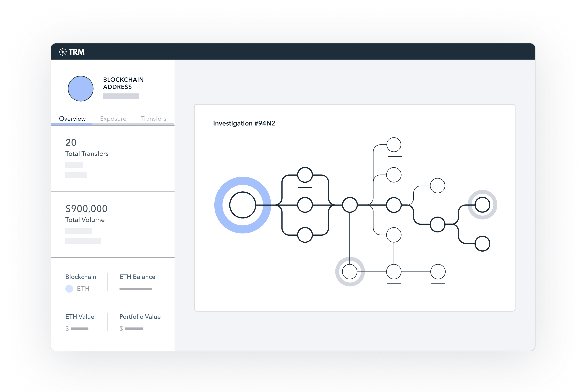The image size is (586, 392).
Task: Click the blue blockchain address avatar circle
Action: point(80,89)
